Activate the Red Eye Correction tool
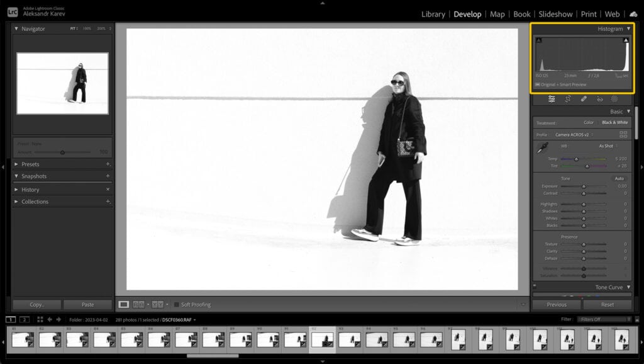 pyautogui.click(x=599, y=99)
